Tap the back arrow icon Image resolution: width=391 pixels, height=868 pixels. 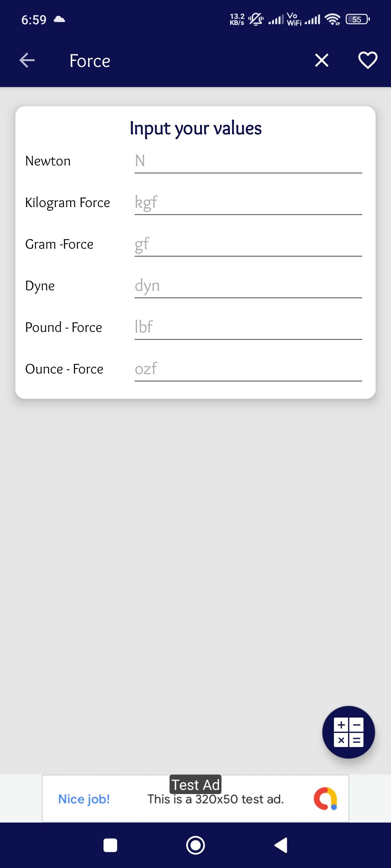pyautogui.click(x=27, y=61)
